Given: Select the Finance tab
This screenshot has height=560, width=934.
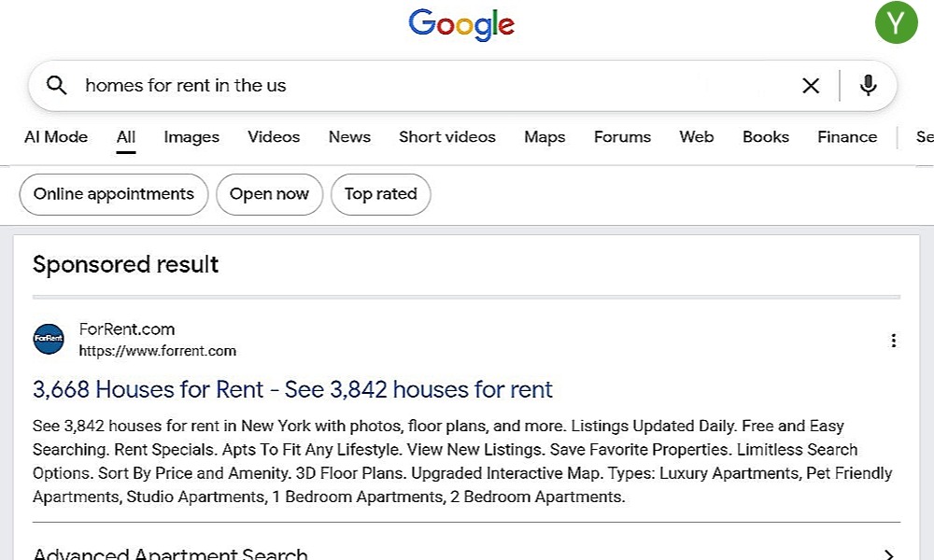Looking at the screenshot, I should coord(847,137).
